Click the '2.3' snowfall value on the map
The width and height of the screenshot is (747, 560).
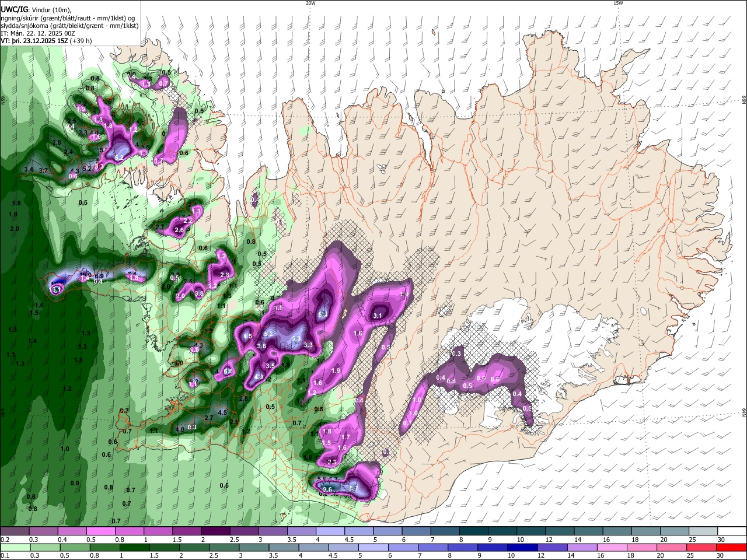click(333, 461)
